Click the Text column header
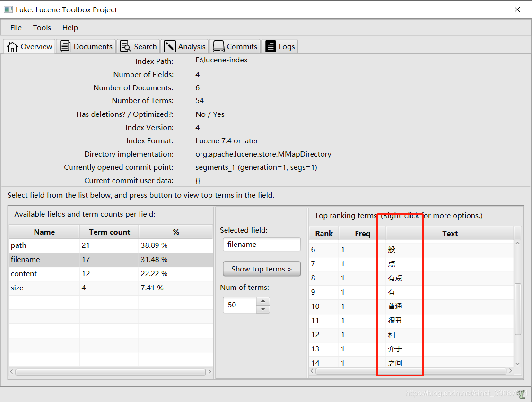532x402 pixels. (450, 234)
